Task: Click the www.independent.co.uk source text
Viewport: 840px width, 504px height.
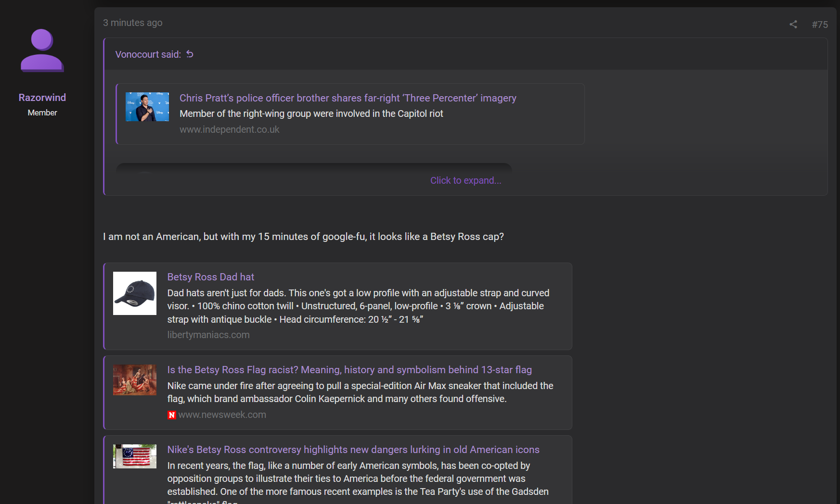Action: pyautogui.click(x=229, y=129)
